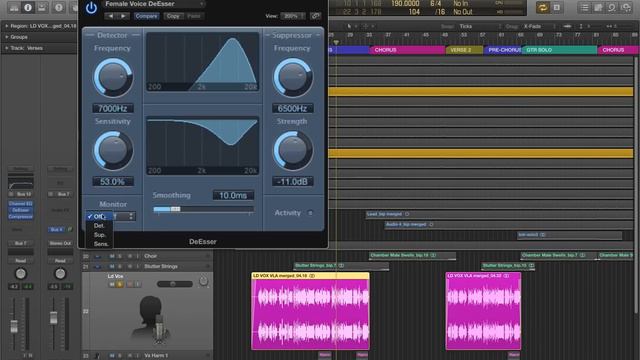Click the Compressor insert slot
Viewport: 640px width, 360px height.
(20, 217)
